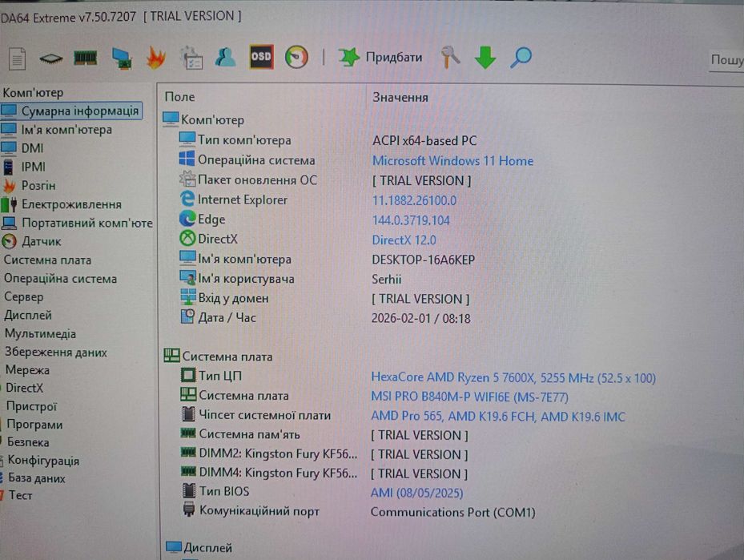Open Електроживлення power management item

click(62, 204)
